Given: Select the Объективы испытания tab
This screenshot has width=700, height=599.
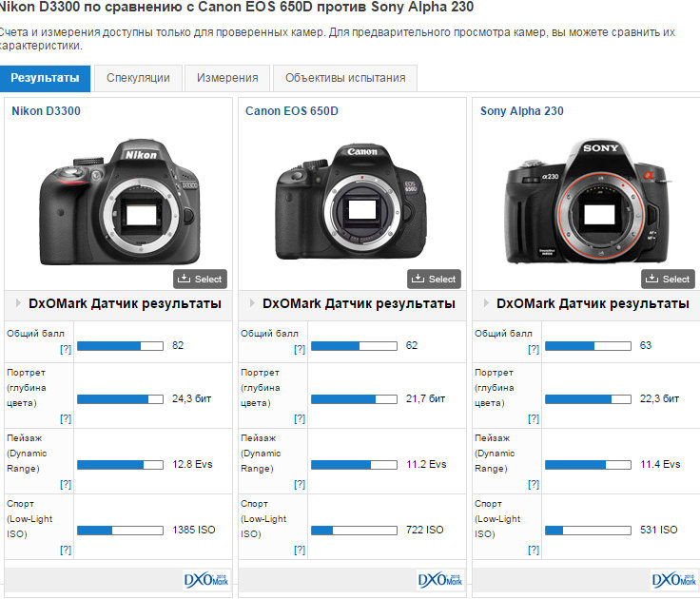Looking at the screenshot, I should [x=345, y=78].
